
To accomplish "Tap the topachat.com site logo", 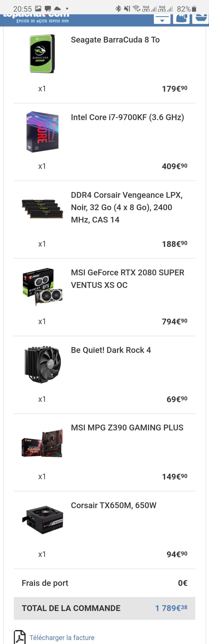I will point(36,19).
